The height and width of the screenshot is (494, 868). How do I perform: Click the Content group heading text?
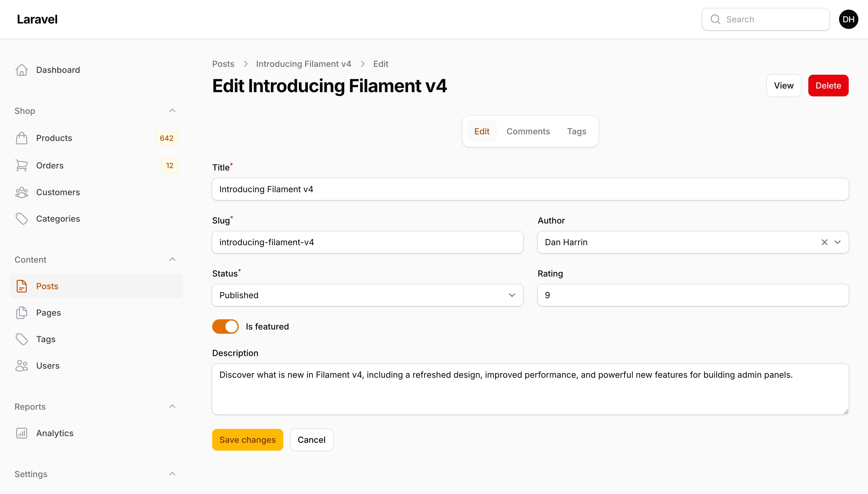30,260
